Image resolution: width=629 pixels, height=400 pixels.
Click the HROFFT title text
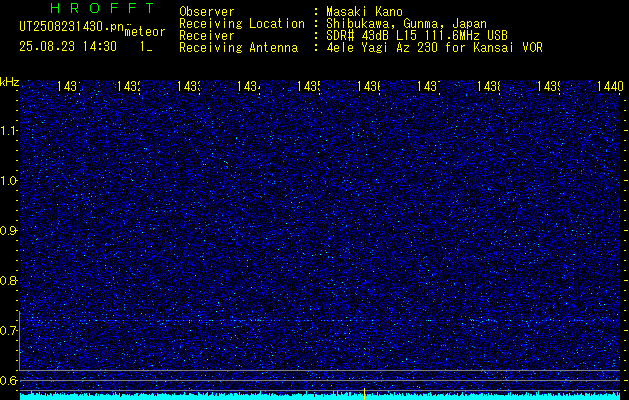(102, 8)
